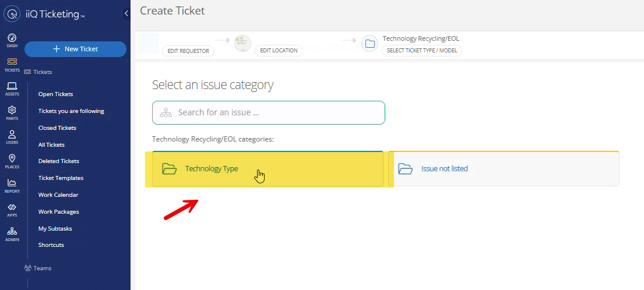Click the New Ticket button
The width and height of the screenshot is (644, 290).
[x=75, y=49]
